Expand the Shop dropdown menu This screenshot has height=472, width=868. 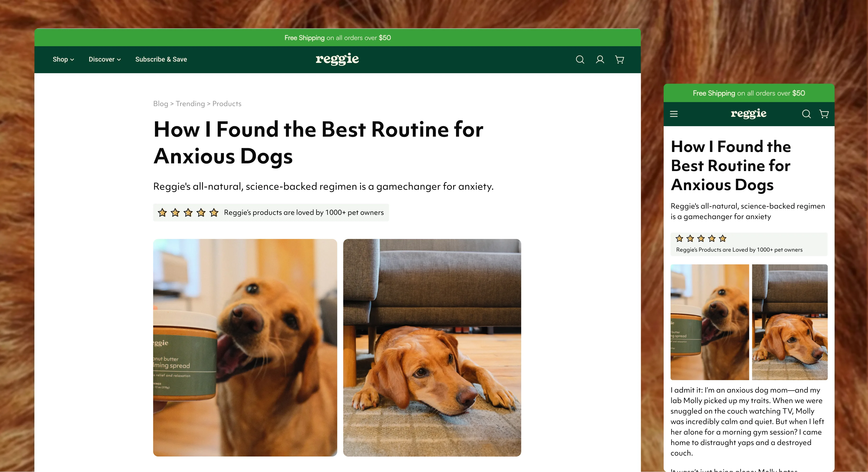[63, 59]
